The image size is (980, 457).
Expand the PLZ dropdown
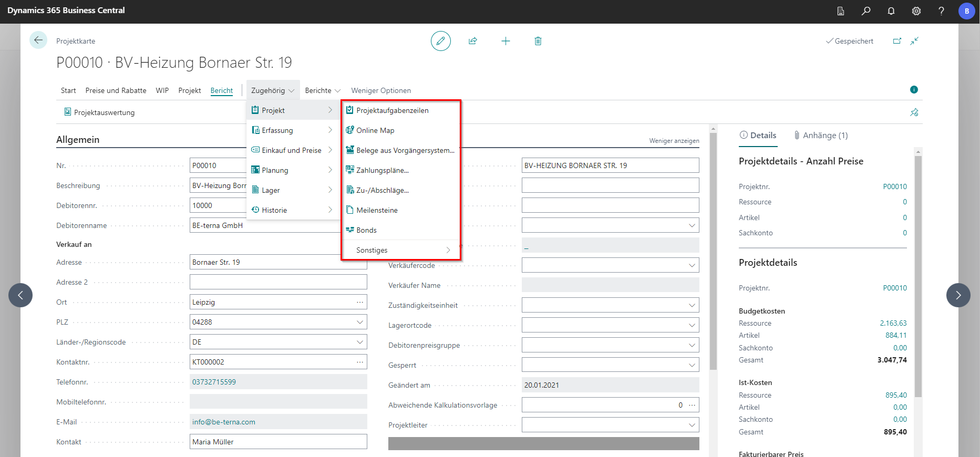pos(360,322)
